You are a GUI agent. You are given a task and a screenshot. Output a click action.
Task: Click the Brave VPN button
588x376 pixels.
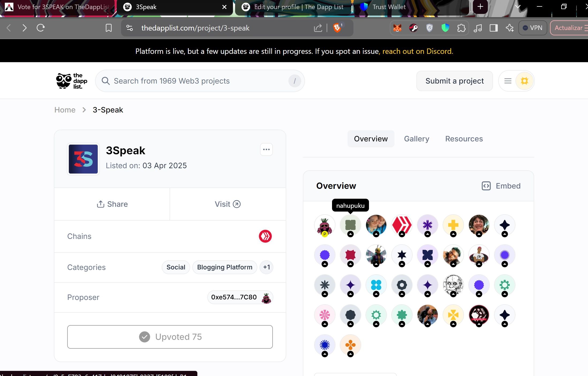pos(533,28)
